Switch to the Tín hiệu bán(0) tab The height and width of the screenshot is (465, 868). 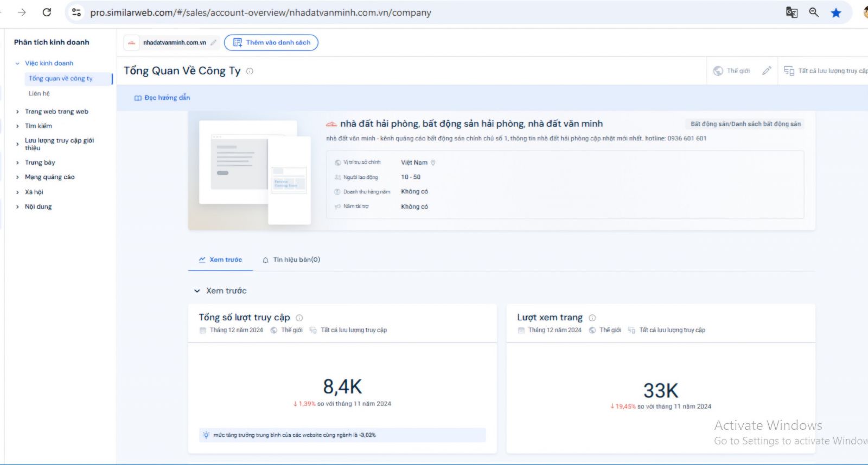tap(291, 260)
